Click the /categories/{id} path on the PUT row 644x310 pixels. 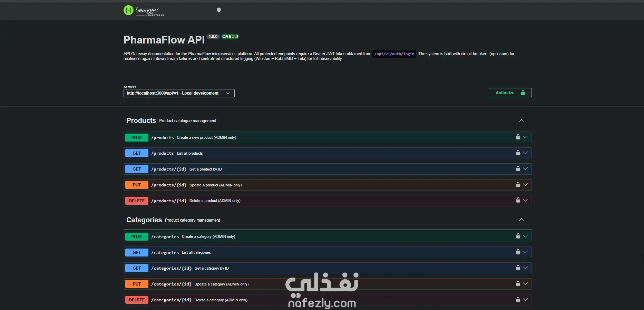point(171,284)
